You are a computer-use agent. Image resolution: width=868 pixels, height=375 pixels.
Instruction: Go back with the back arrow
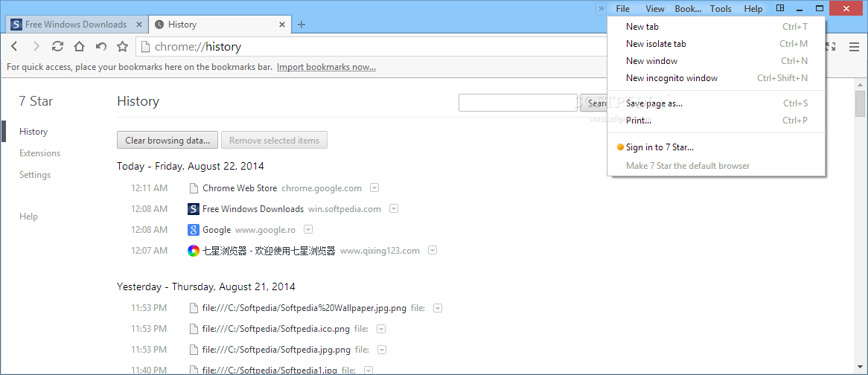pos(15,46)
